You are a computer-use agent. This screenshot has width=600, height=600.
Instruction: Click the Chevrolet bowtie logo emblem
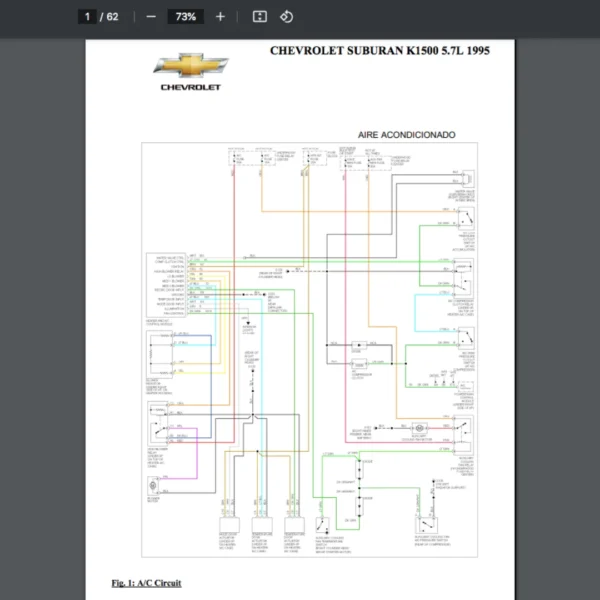(x=191, y=65)
